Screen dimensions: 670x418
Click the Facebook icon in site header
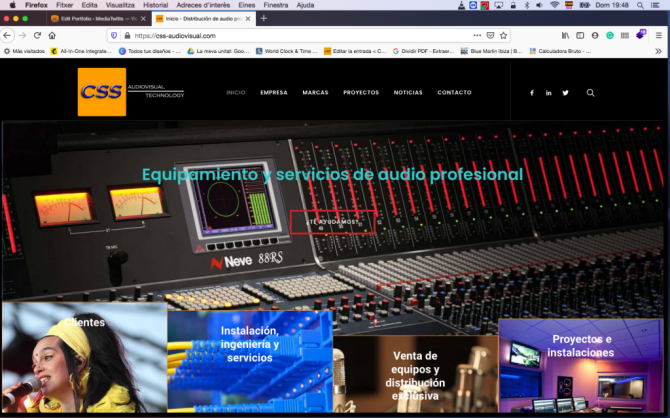(x=531, y=93)
